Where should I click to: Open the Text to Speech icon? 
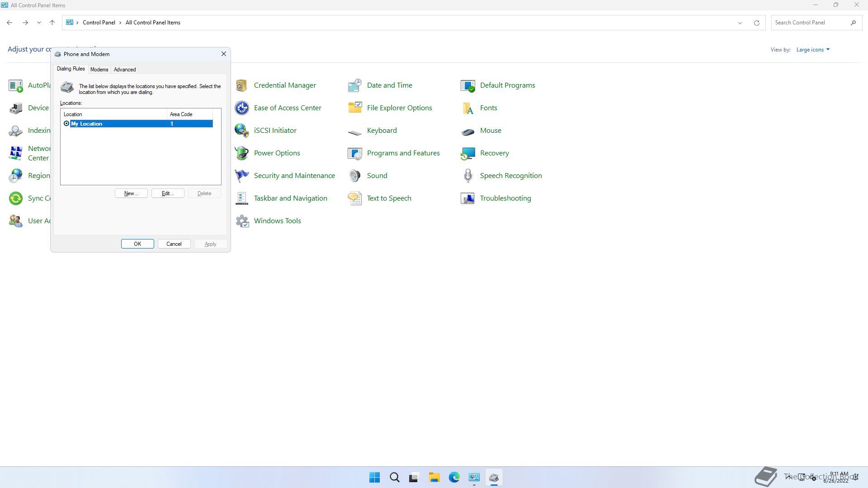[355, 198]
